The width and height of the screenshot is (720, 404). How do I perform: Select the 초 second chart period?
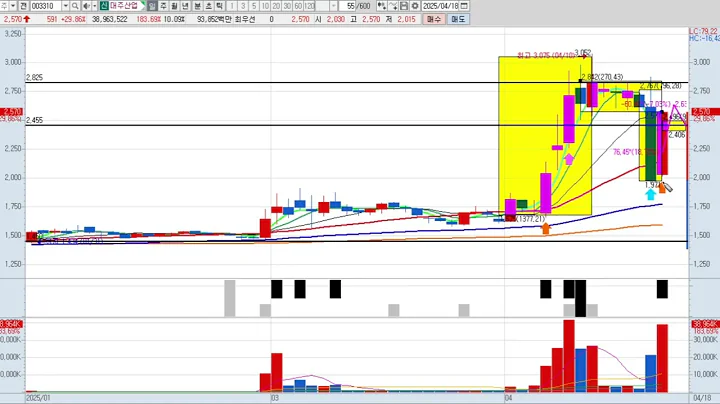(x=209, y=6)
